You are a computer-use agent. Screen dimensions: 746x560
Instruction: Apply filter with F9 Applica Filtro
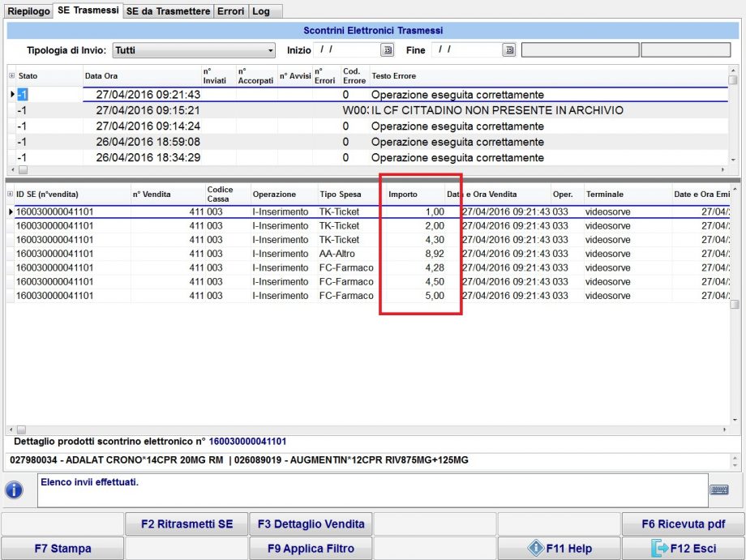pos(311,549)
